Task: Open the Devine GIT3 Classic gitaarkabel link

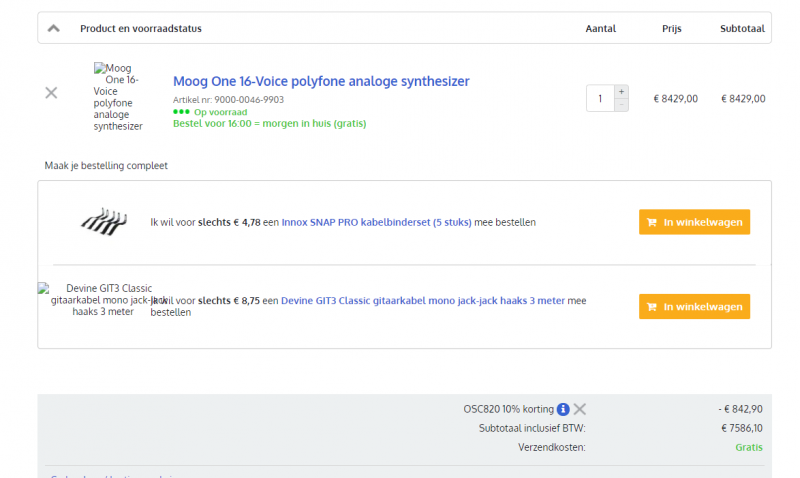Action: coord(423,301)
